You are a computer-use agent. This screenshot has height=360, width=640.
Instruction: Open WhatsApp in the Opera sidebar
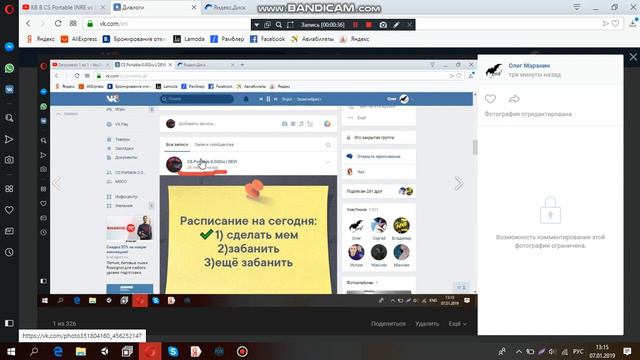(9, 68)
